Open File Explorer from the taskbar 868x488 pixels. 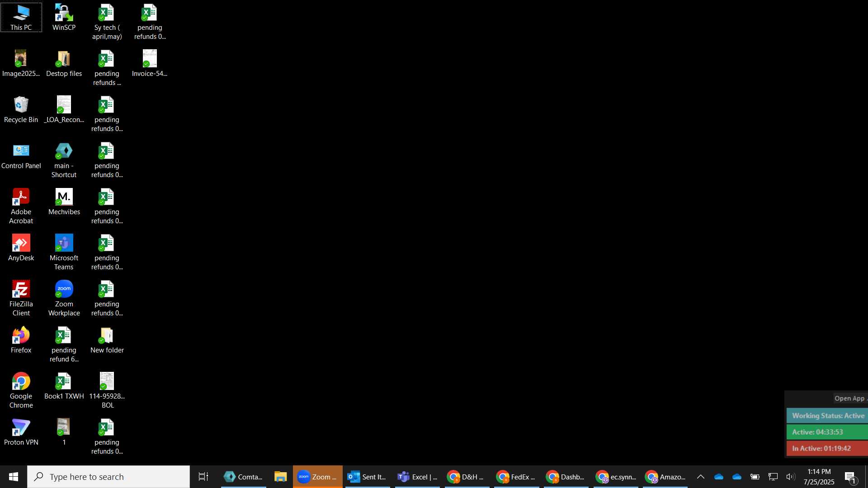point(280,477)
